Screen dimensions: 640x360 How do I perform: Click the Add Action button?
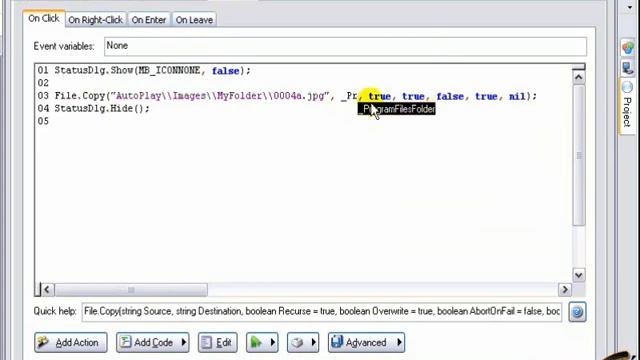point(71,342)
